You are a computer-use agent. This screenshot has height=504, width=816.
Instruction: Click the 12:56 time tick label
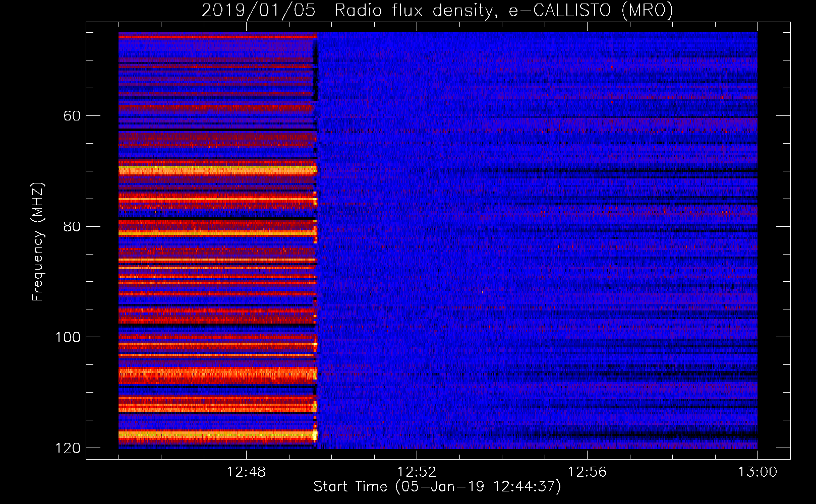pos(587,472)
